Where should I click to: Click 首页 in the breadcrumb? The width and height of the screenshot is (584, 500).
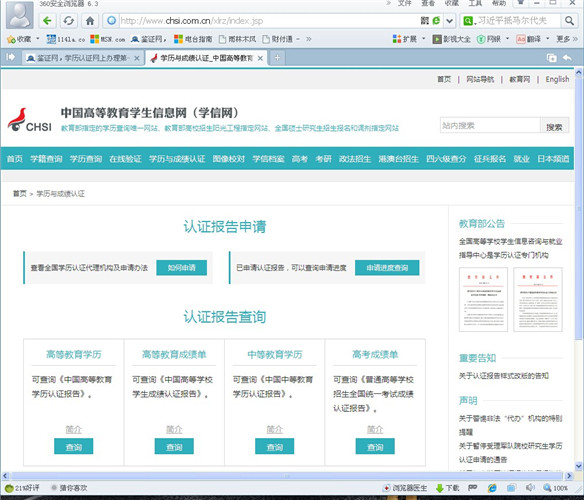point(20,193)
